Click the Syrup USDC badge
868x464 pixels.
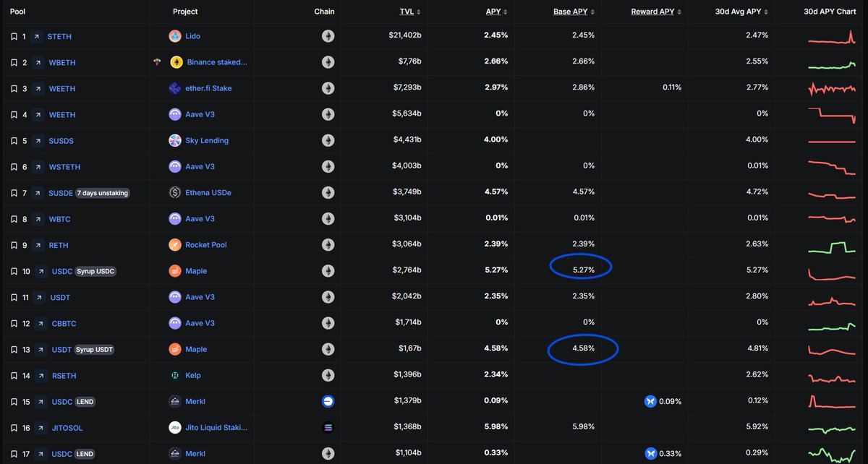(x=96, y=271)
